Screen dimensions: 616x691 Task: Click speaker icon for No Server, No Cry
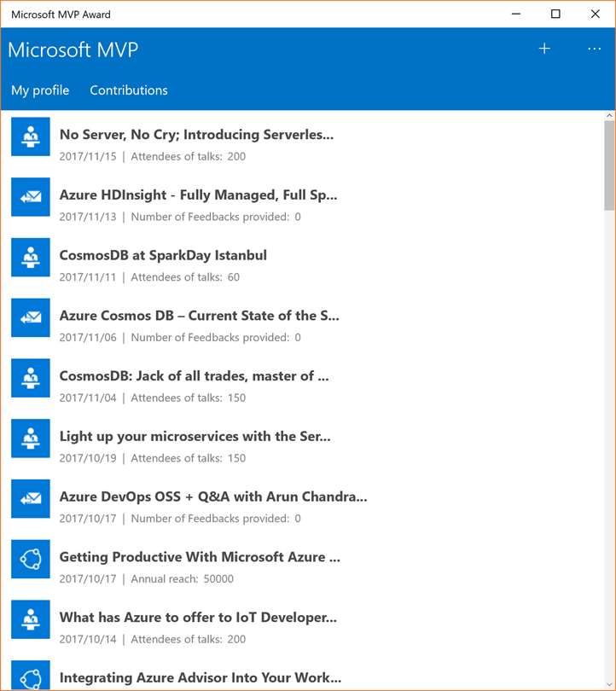click(x=31, y=136)
